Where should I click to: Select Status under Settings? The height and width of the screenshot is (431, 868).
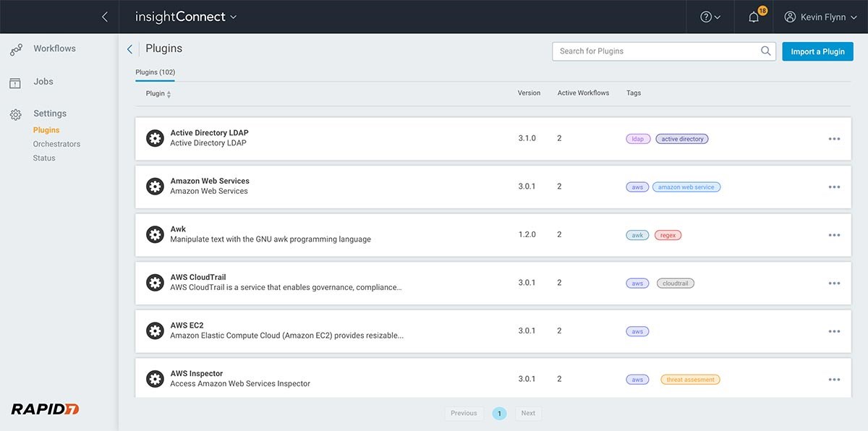44,158
